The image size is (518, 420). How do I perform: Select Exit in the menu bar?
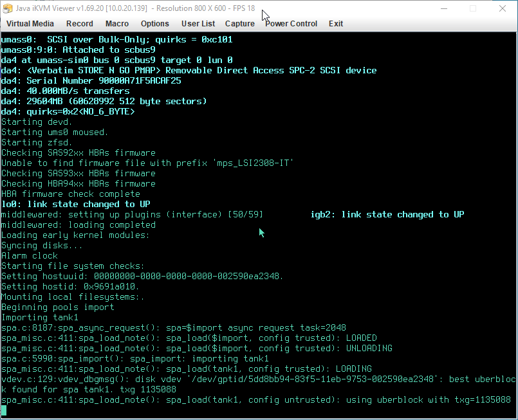336,24
